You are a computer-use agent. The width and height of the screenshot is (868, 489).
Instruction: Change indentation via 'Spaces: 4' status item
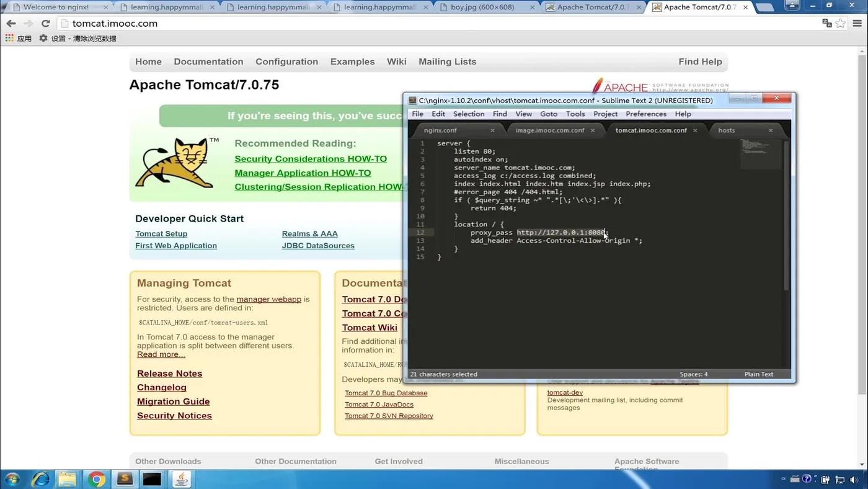pyautogui.click(x=694, y=374)
